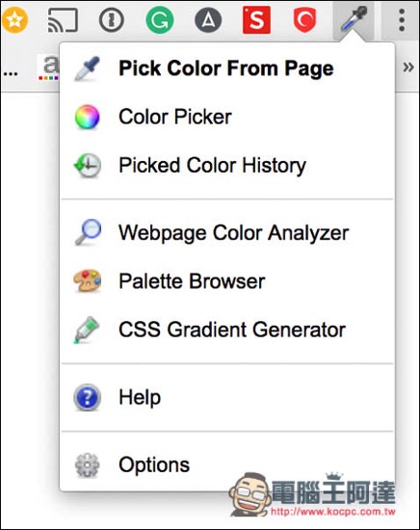Open the red shield extension icon
The height and width of the screenshot is (530, 420).
pos(304,20)
